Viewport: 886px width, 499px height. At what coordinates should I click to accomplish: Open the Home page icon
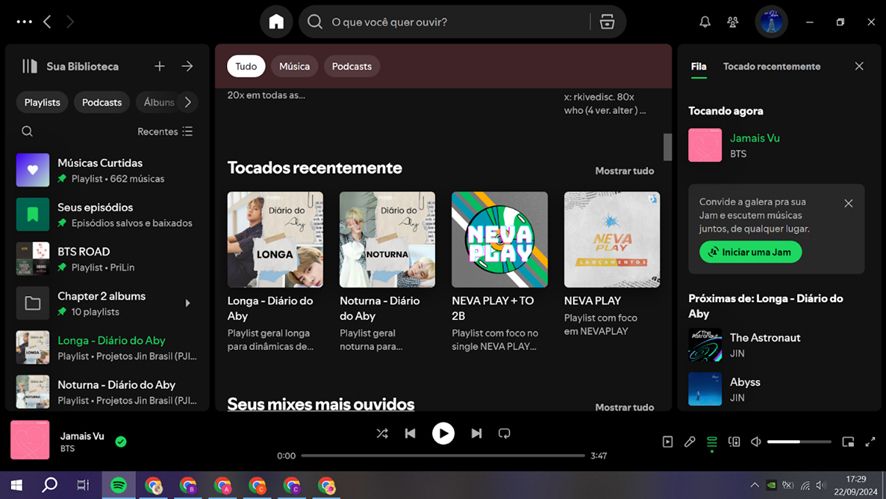coord(276,21)
